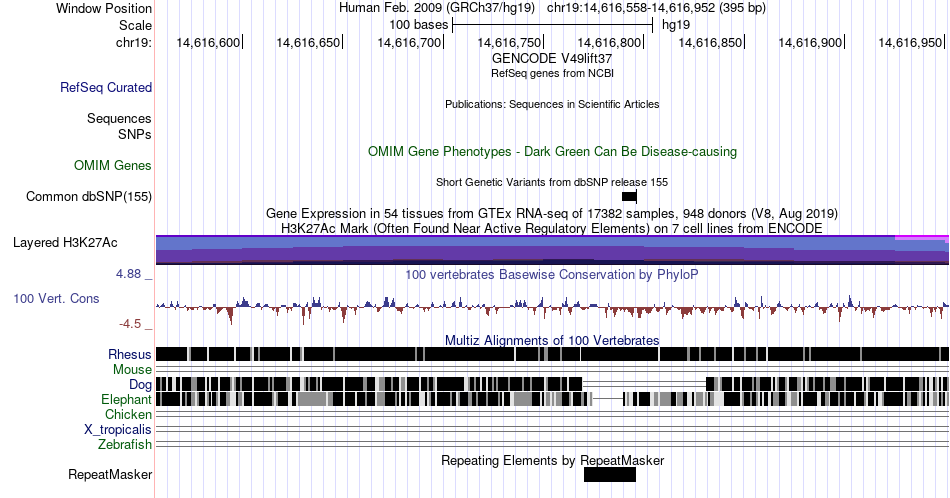Click the OMIM Genes track label

point(112,165)
